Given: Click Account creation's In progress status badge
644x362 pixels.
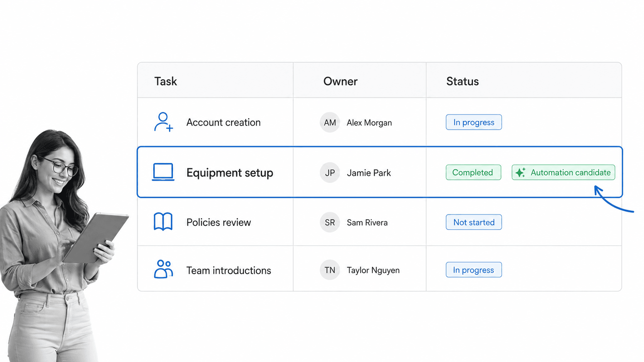Looking at the screenshot, I should click(x=474, y=122).
